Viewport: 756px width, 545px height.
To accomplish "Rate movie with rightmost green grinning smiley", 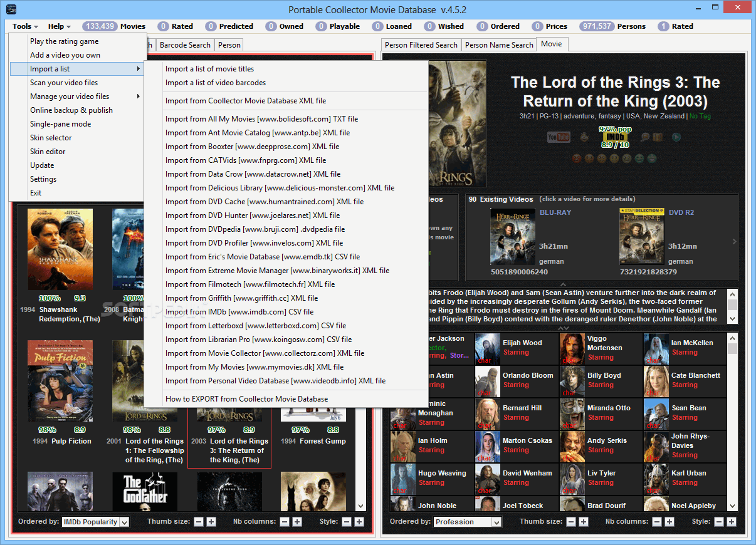I will pos(652,158).
